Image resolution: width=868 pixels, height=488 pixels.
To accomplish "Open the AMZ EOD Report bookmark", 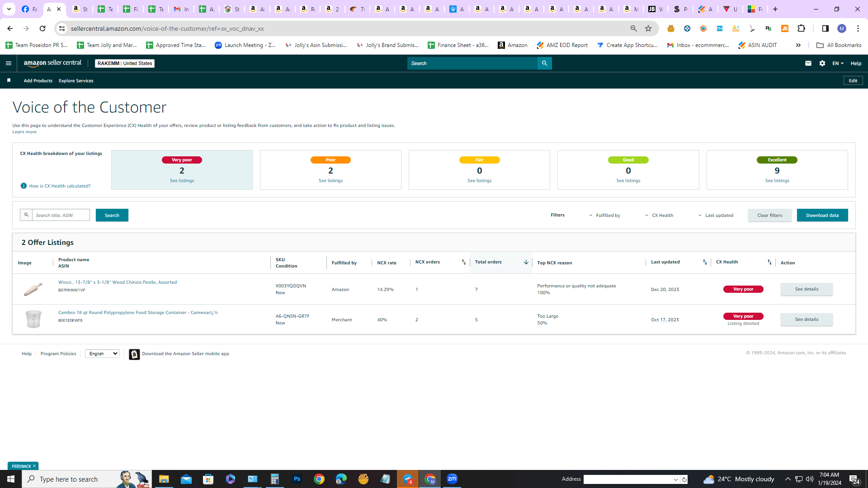I will pos(562,45).
